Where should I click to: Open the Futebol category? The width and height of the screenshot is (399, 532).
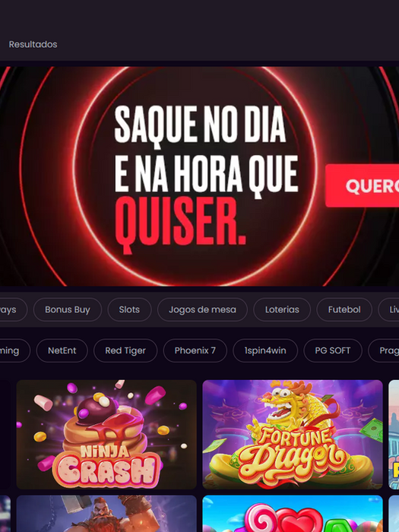pos(344,309)
